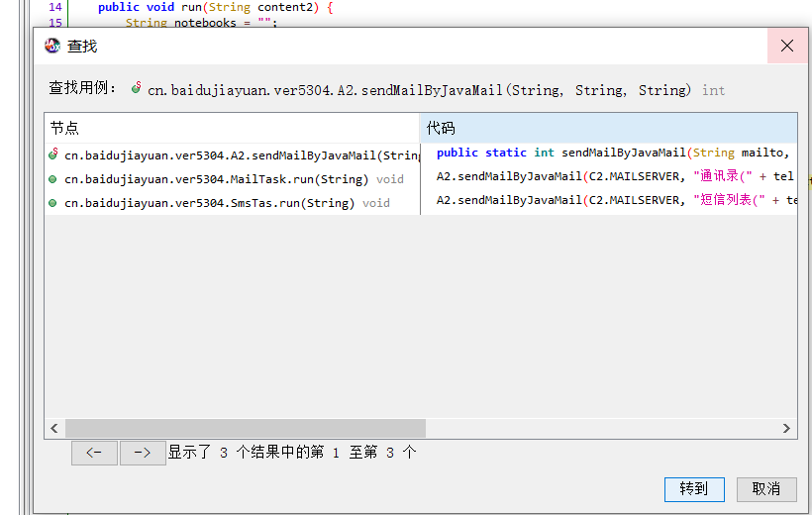Go to the next results page with -> button
Viewport: 812px width, 515px height.
tap(143, 453)
